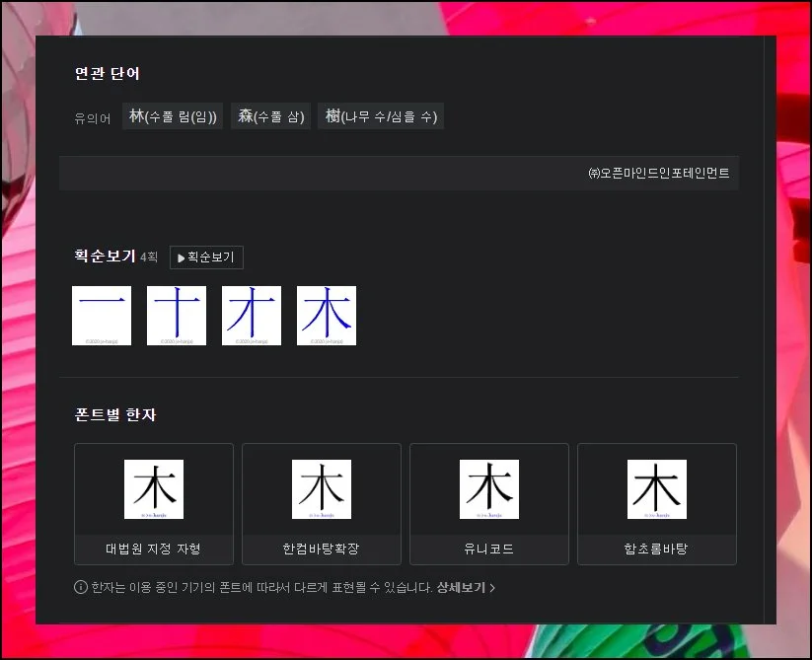Click the play icon in 획순보기 button
The image size is (812, 660).
point(181,257)
